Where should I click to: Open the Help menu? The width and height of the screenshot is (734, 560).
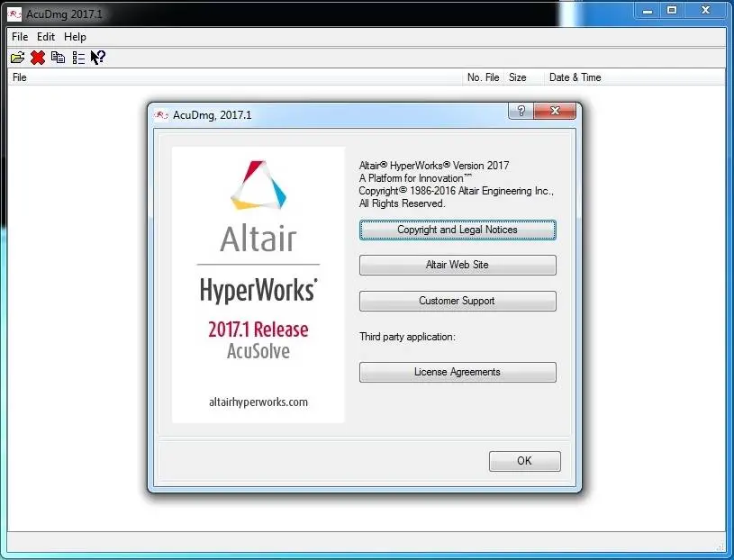pyautogui.click(x=75, y=37)
